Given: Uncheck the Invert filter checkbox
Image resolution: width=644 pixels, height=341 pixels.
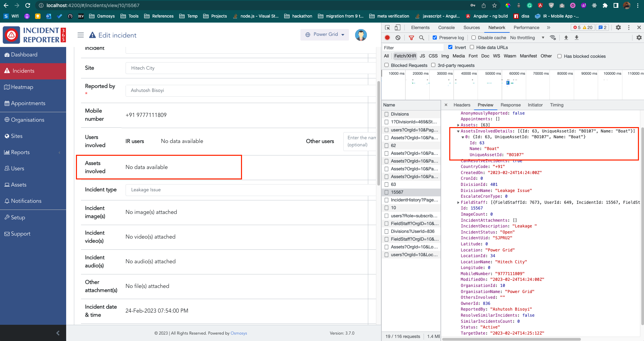Looking at the screenshot, I should (x=450, y=47).
